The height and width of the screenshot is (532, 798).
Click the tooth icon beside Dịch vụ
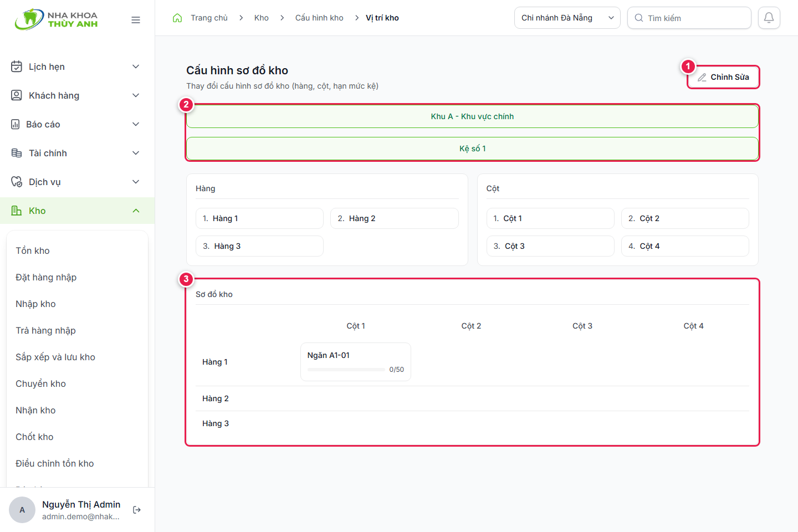17,182
